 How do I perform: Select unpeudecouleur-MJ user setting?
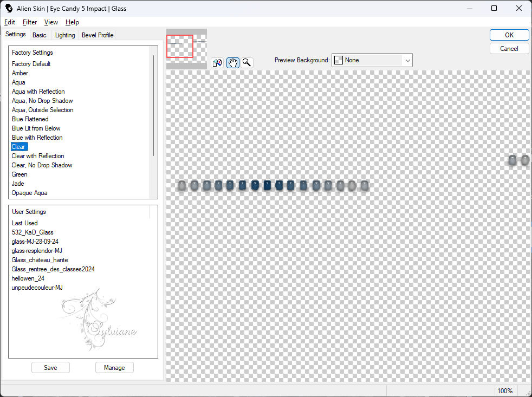pyautogui.click(x=37, y=287)
